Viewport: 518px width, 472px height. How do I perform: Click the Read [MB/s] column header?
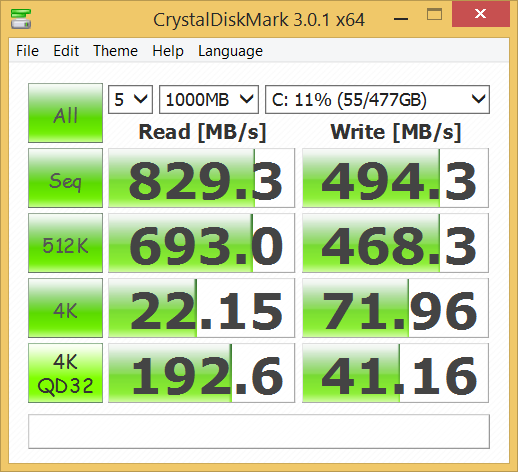202,132
